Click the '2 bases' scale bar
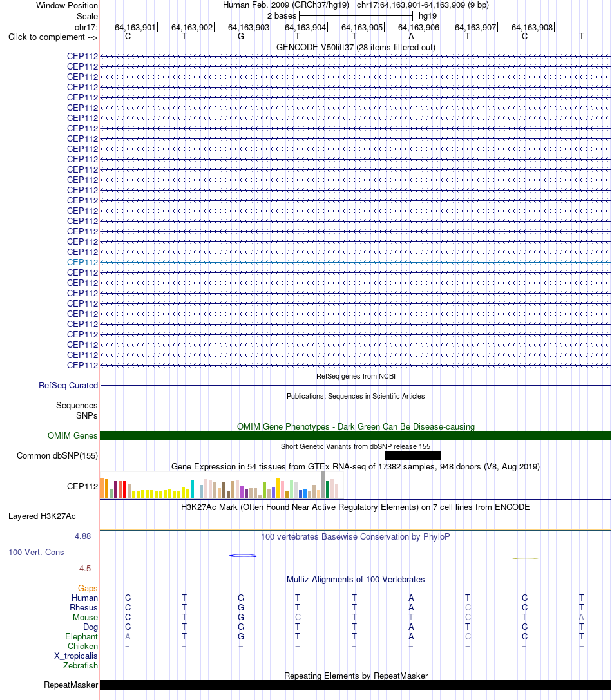This screenshot has height=700, width=612. (356, 16)
